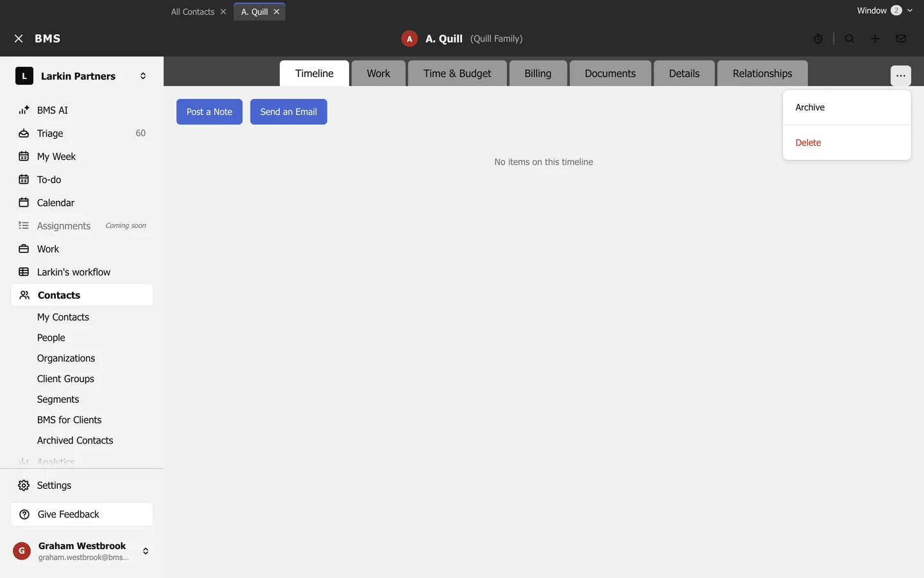
Task: Go to the Documents tab
Action: click(610, 73)
